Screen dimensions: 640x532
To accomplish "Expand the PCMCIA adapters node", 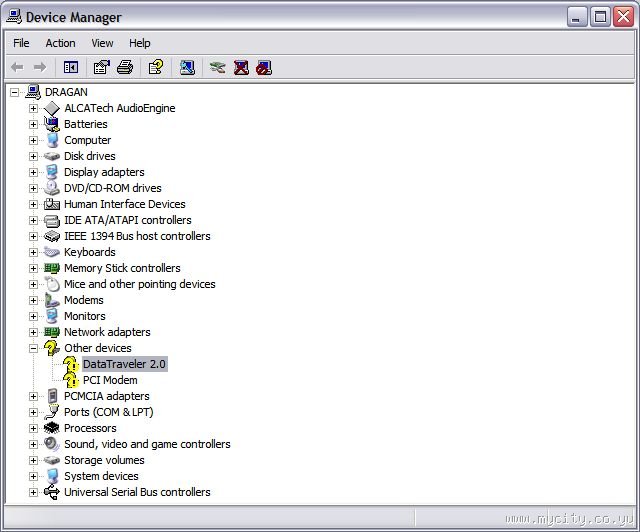I will [x=33, y=396].
